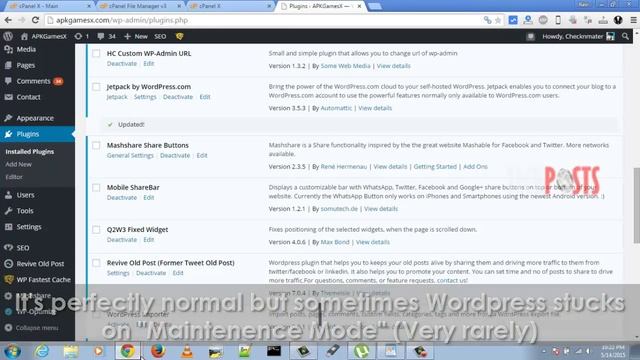Bookmark this page with the star icon
The image size is (640, 360).
point(498,20)
